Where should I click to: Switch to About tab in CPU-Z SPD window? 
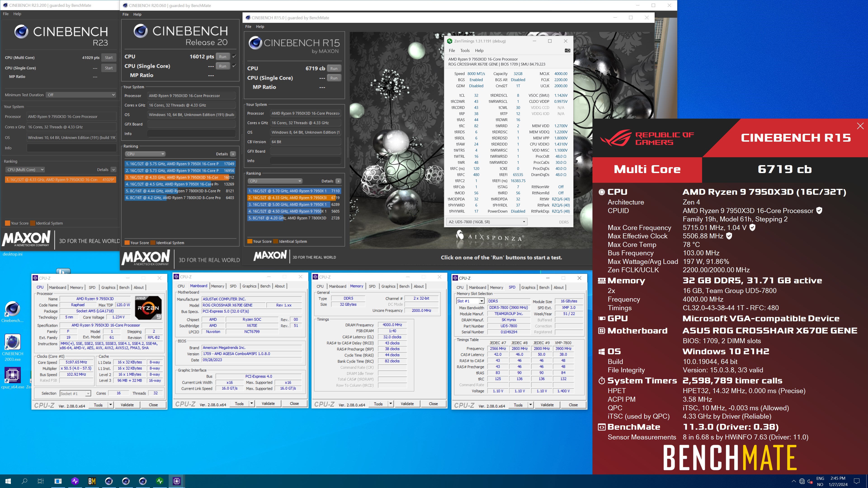click(558, 287)
